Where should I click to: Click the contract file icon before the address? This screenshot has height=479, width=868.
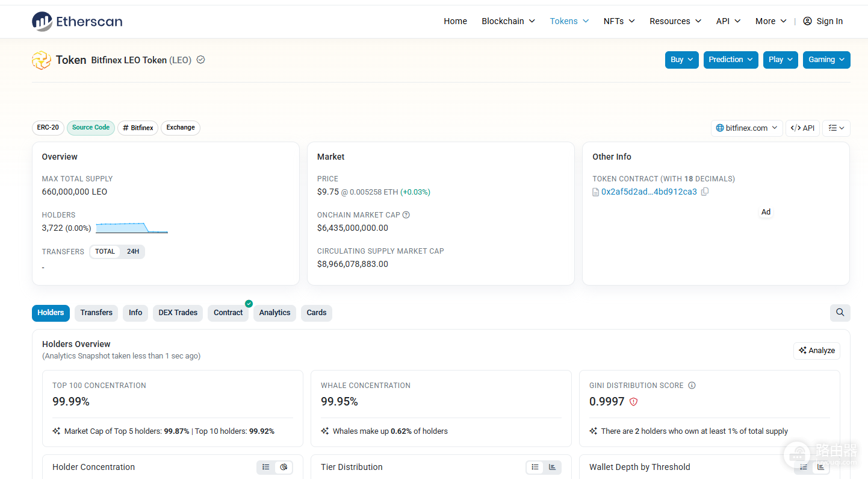pos(596,192)
